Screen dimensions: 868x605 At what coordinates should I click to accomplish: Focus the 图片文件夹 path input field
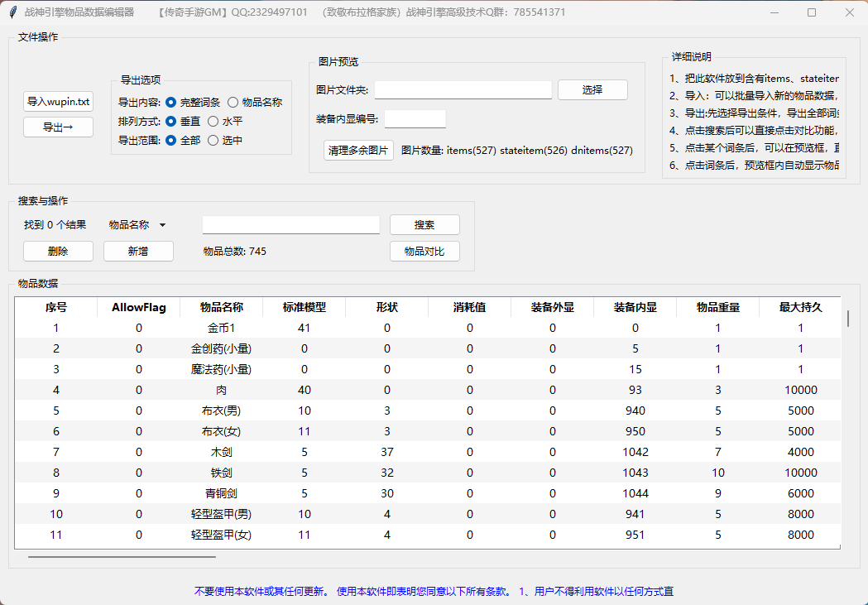pos(463,89)
